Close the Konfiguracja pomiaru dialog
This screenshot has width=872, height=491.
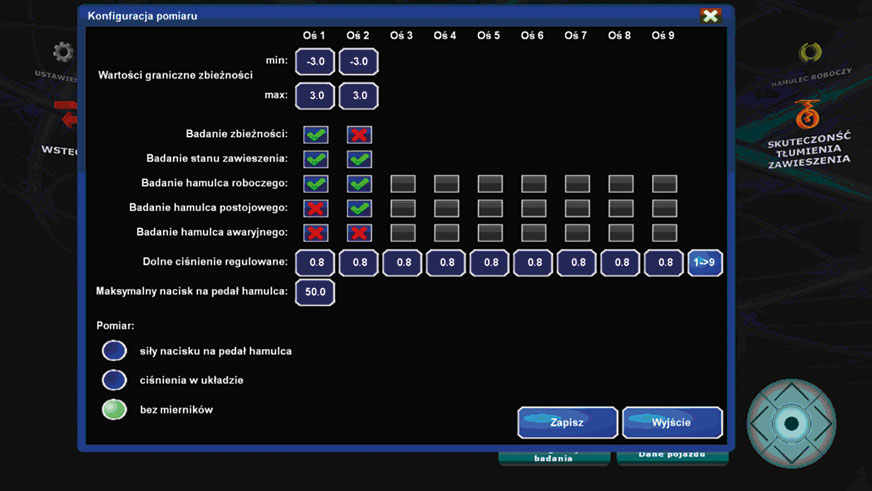coord(710,16)
